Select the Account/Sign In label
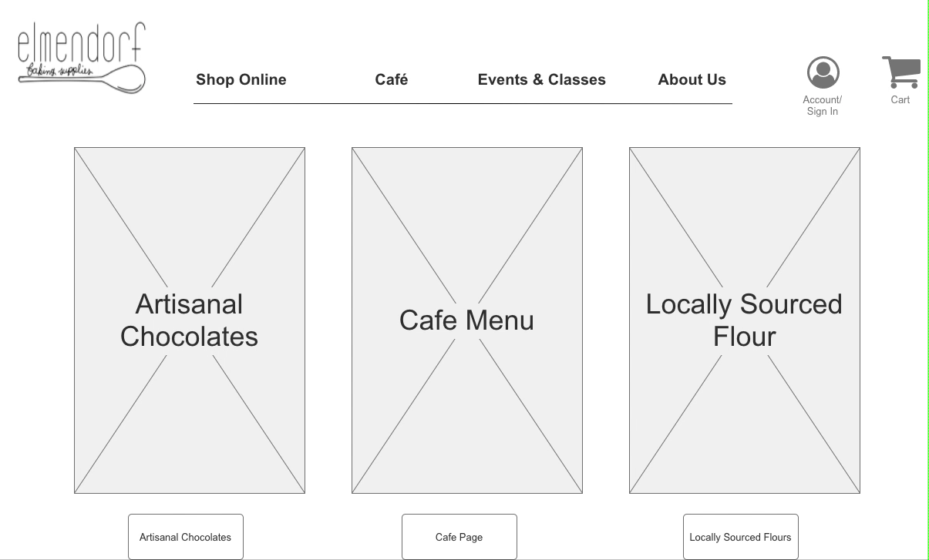 point(823,106)
